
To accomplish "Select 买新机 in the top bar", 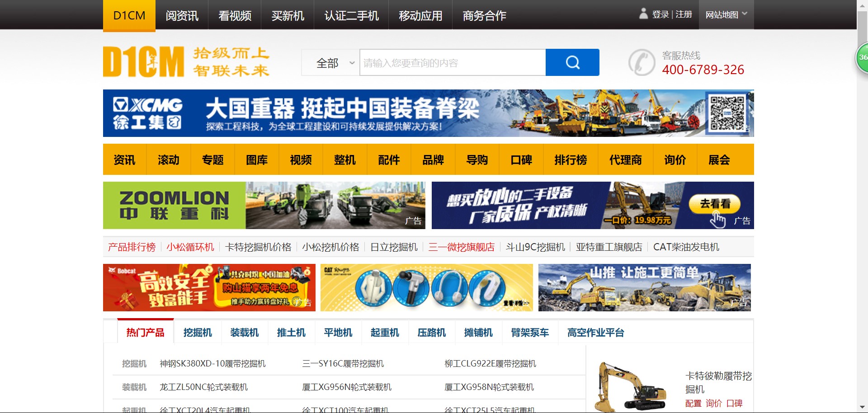I will coord(288,15).
